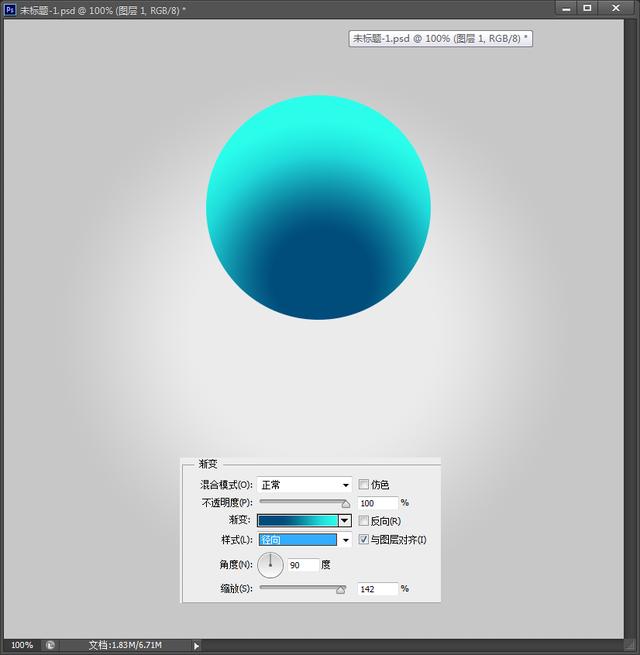The height and width of the screenshot is (655, 640).
Task: Expand the 样式 dropdown arrow
Action: (345, 540)
